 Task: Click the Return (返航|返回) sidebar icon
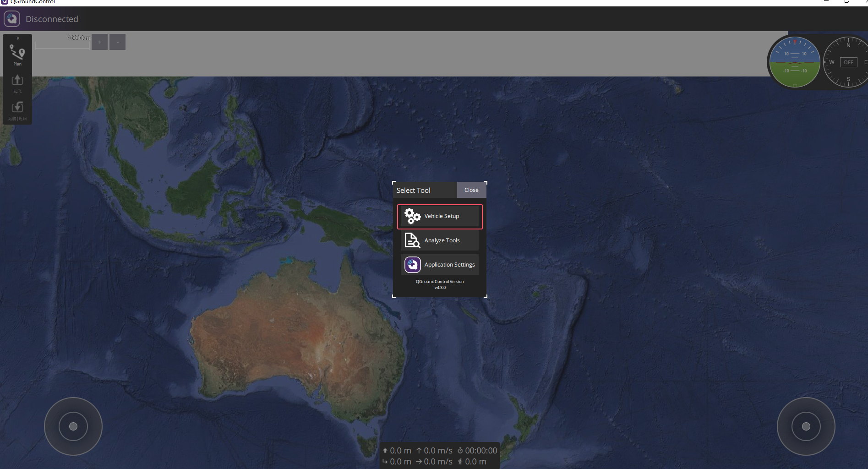tap(17, 109)
